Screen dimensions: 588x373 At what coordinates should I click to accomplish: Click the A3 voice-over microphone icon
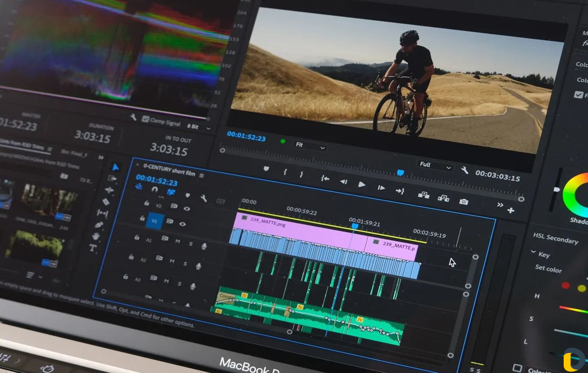[193, 286]
